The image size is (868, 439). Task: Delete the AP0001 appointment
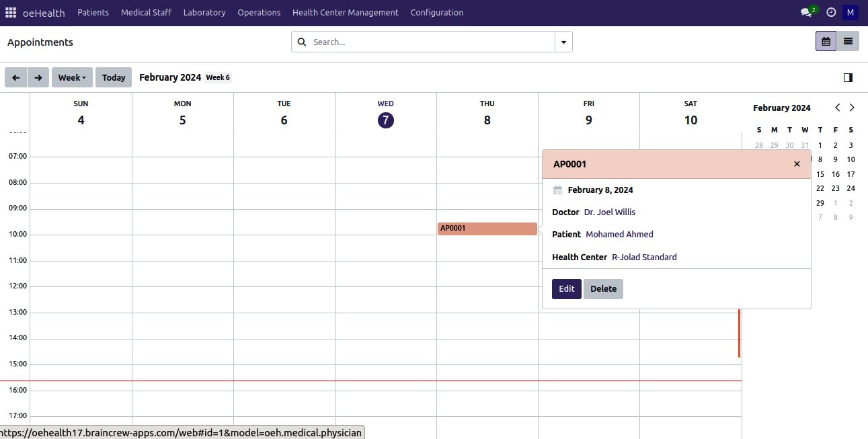pyautogui.click(x=603, y=289)
